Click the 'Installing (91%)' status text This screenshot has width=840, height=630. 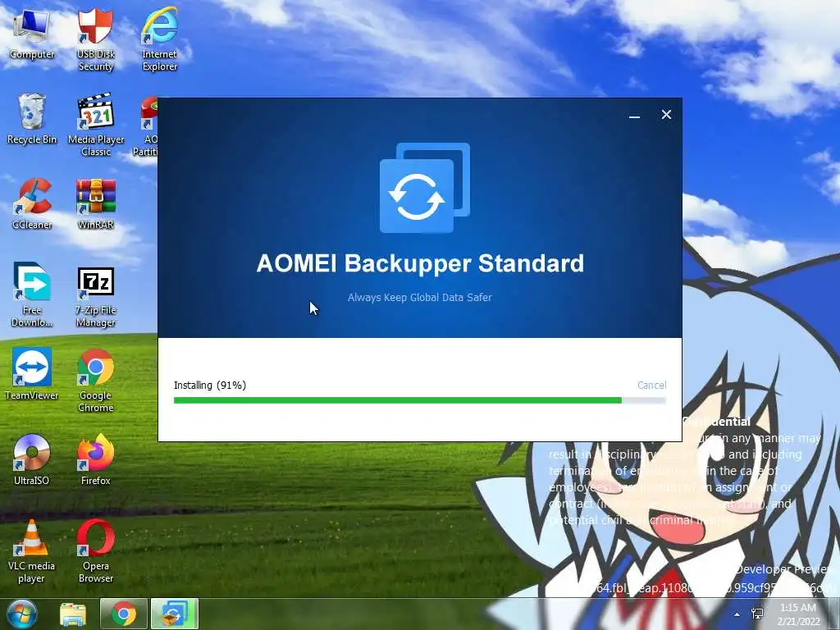pos(209,386)
